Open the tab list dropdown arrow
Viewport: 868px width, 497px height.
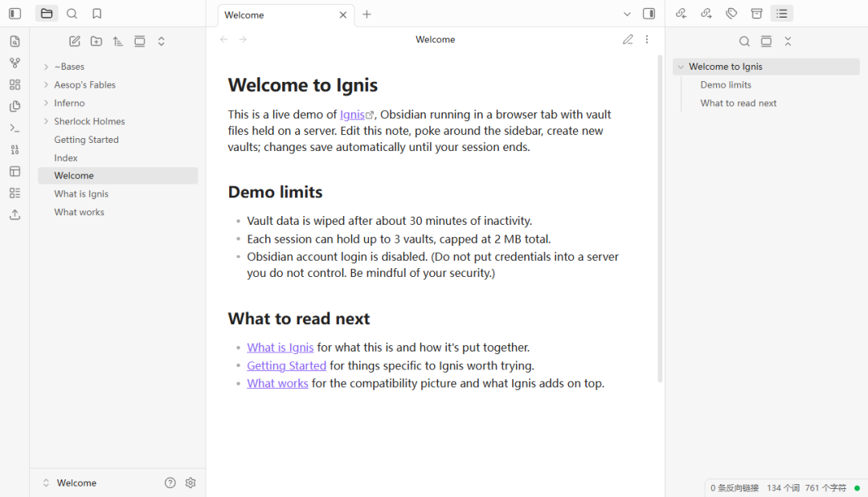tap(627, 14)
